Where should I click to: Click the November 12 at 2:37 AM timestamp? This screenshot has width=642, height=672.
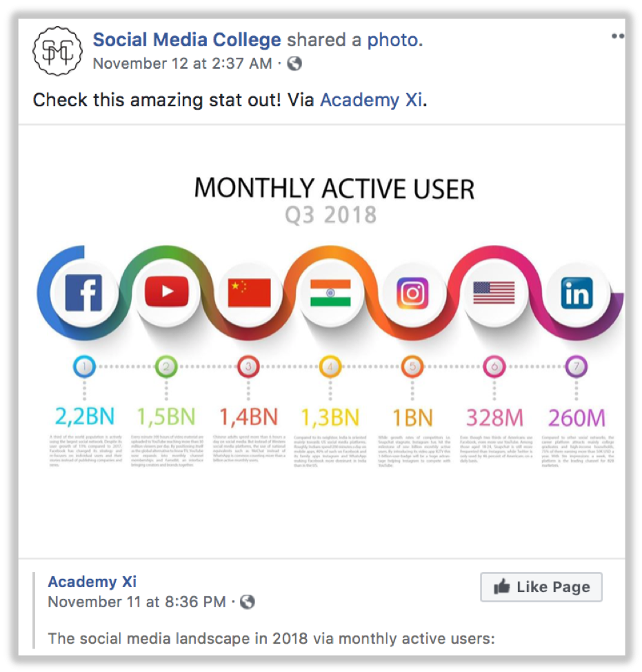click(182, 64)
